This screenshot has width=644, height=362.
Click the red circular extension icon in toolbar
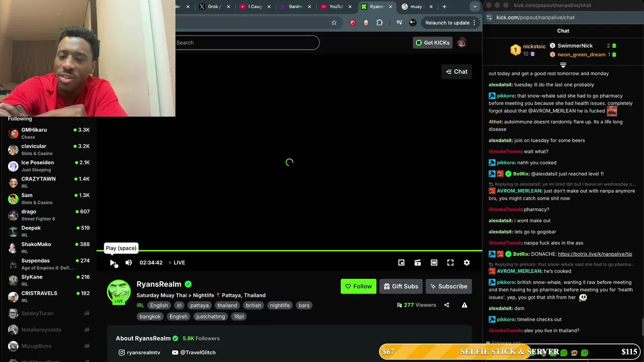[x=353, y=23]
